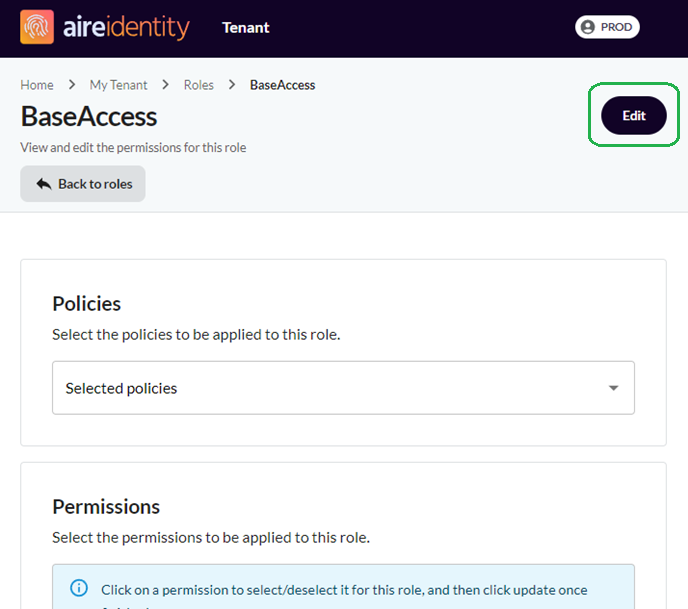
Task: Click the aireidentity wordmark text
Action: 126,27
